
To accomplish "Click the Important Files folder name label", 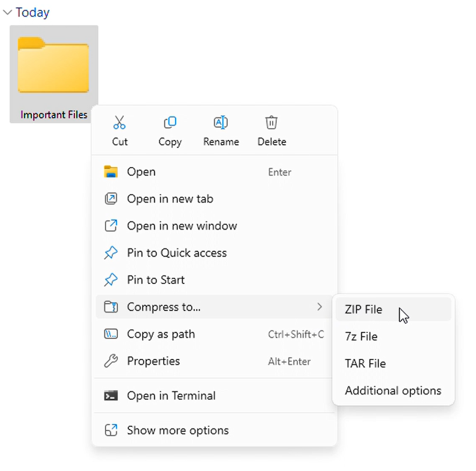I will pyautogui.click(x=54, y=115).
